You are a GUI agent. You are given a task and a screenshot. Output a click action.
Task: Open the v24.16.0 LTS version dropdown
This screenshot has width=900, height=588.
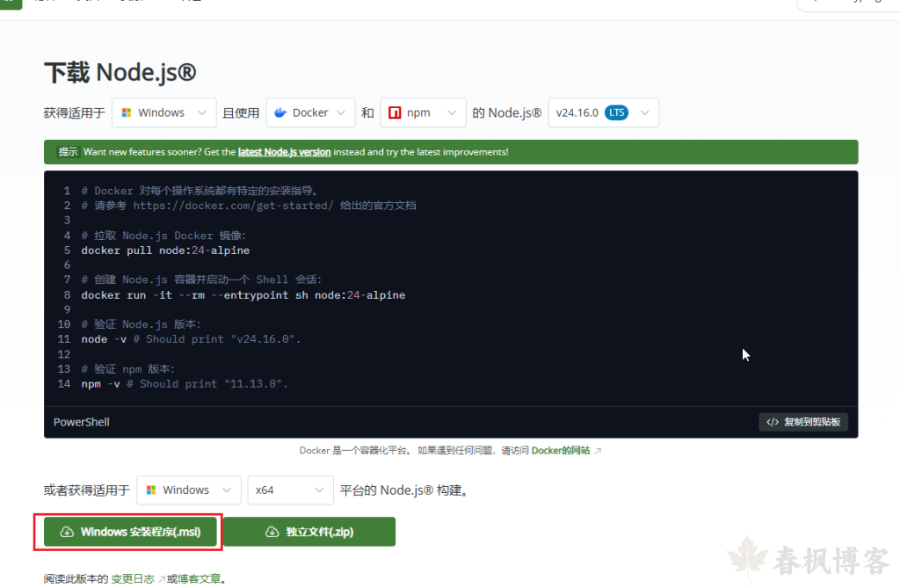click(603, 113)
